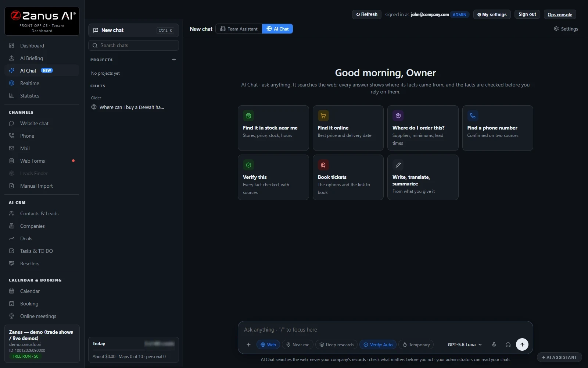Open Online meetings page
This screenshot has width=588, height=368.
click(42, 316)
